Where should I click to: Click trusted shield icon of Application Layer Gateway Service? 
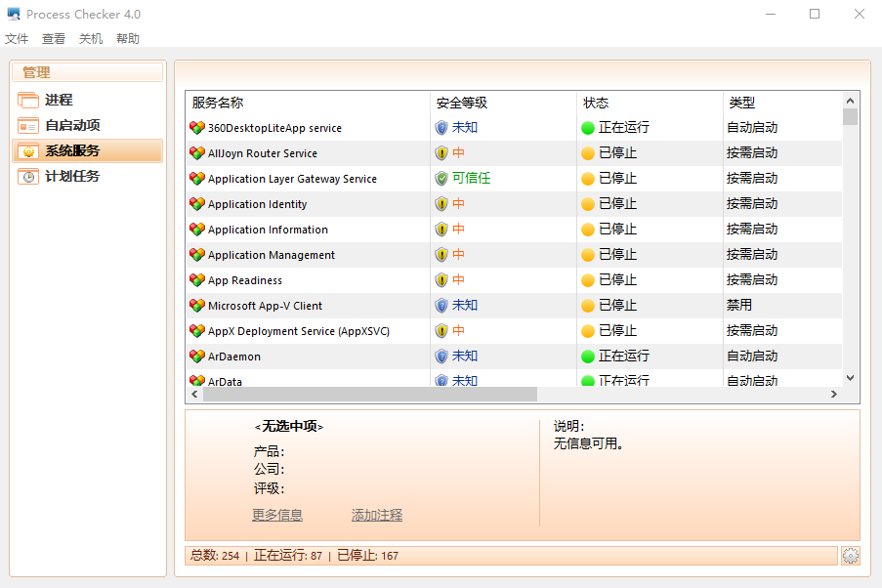(441, 178)
